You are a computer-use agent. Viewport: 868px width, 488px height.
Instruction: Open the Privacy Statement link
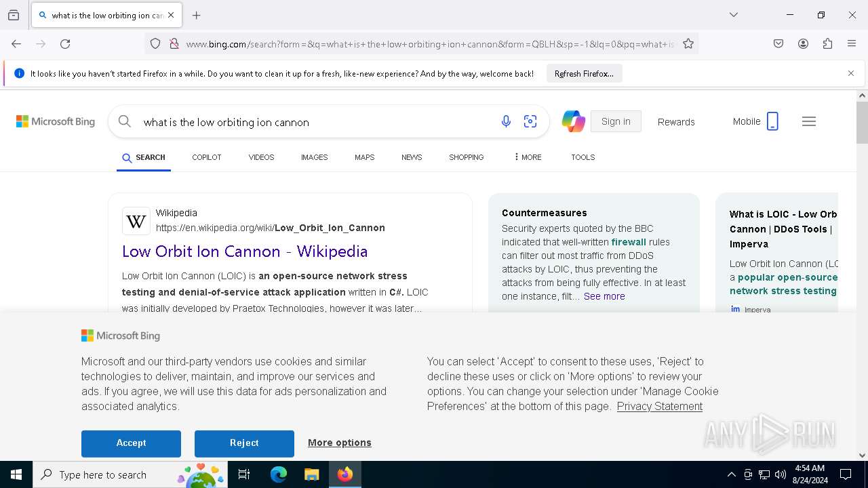pyautogui.click(x=660, y=406)
